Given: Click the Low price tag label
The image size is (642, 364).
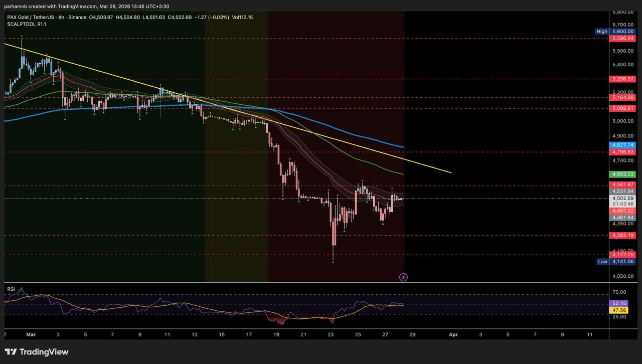Looking at the screenshot, I should point(602,262).
